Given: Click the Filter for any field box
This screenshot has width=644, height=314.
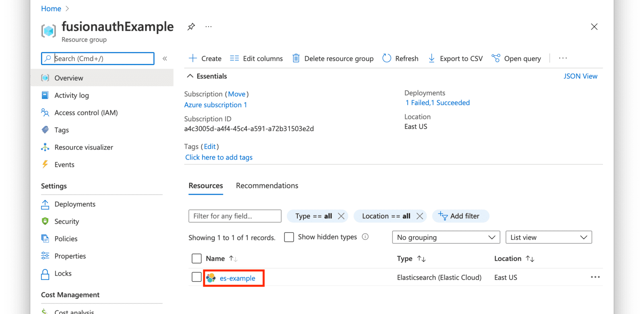Looking at the screenshot, I should coord(235,216).
